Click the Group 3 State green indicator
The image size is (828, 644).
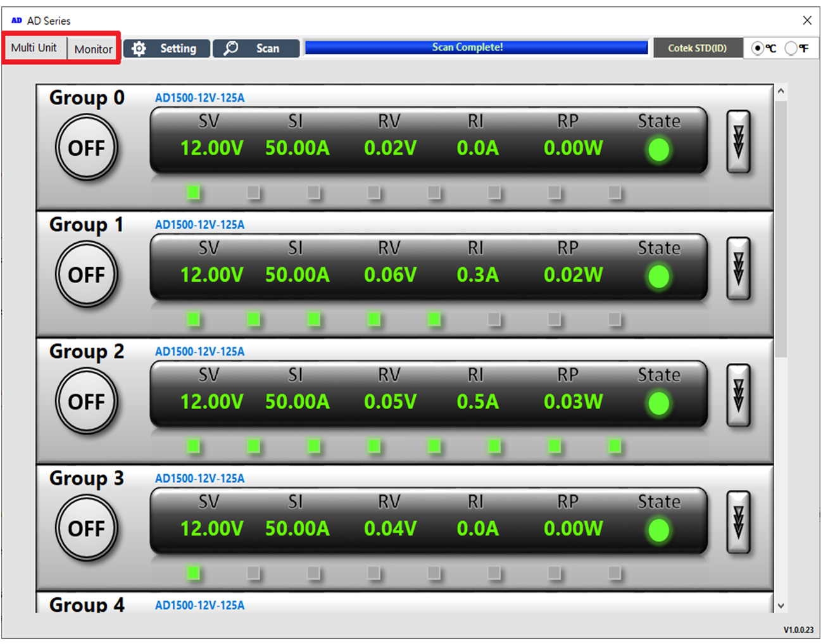pos(659,531)
